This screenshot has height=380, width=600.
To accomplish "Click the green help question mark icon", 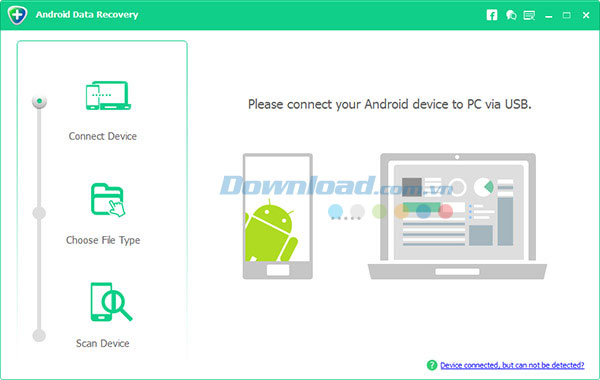I will 432,365.
